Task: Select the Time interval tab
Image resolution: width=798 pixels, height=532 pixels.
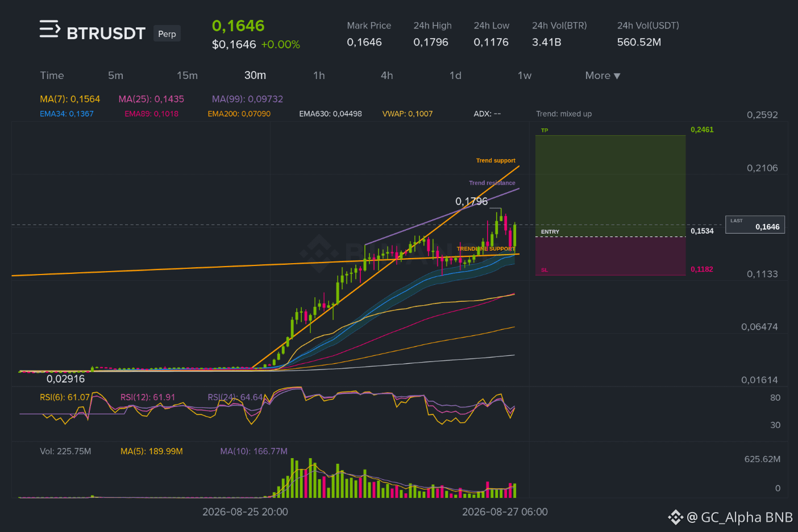Action: pos(52,76)
